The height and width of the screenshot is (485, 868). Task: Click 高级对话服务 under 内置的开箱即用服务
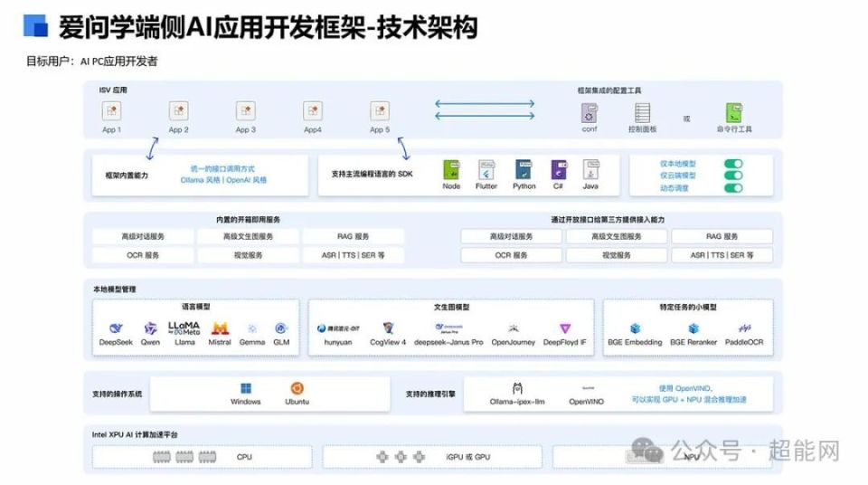pos(143,237)
